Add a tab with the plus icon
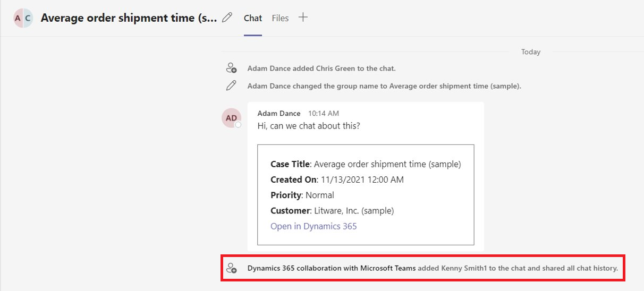 [303, 18]
